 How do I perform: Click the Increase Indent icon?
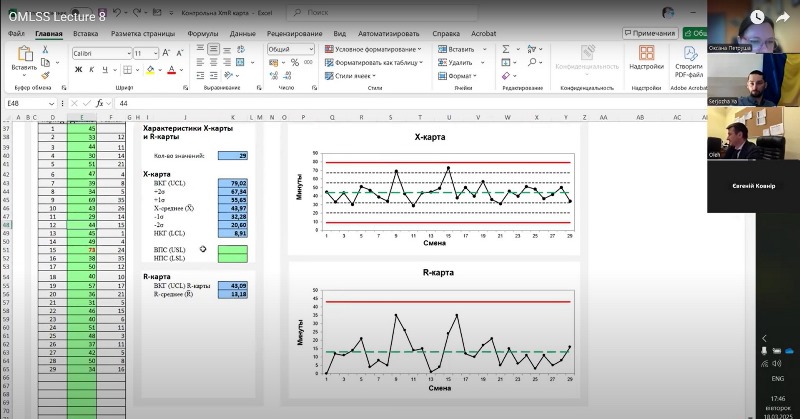(x=214, y=76)
